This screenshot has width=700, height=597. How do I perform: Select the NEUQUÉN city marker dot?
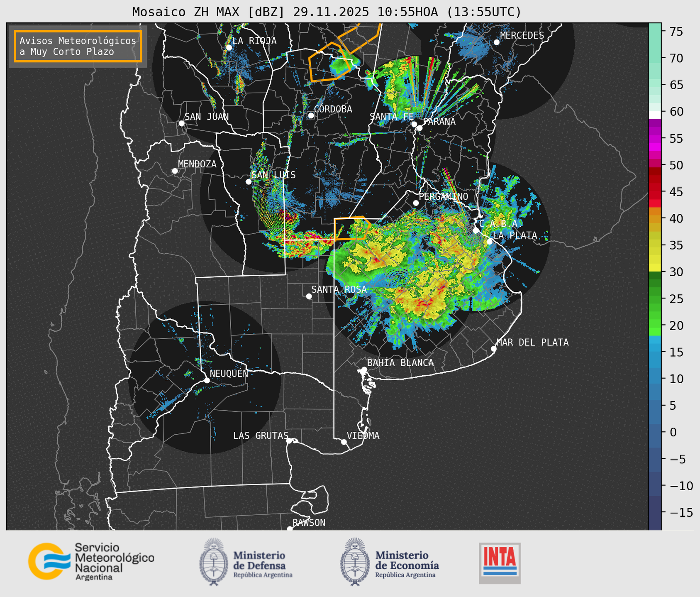tap(207, 380)
